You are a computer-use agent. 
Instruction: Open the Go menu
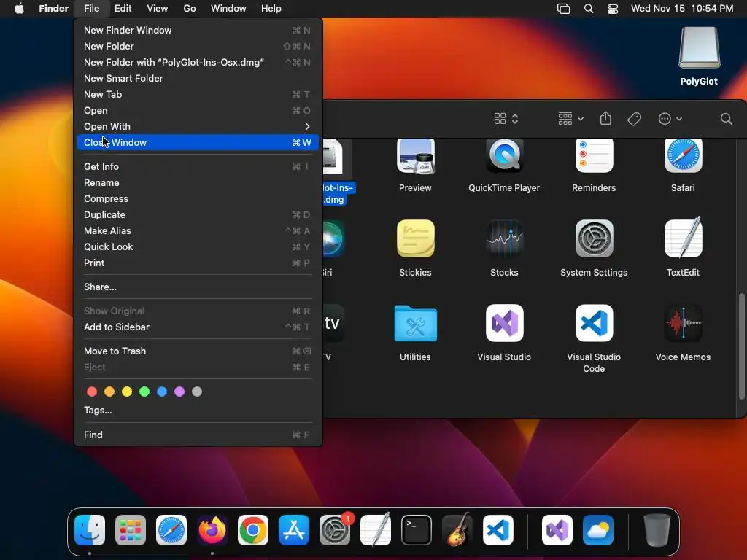click(x=190, y=9)
